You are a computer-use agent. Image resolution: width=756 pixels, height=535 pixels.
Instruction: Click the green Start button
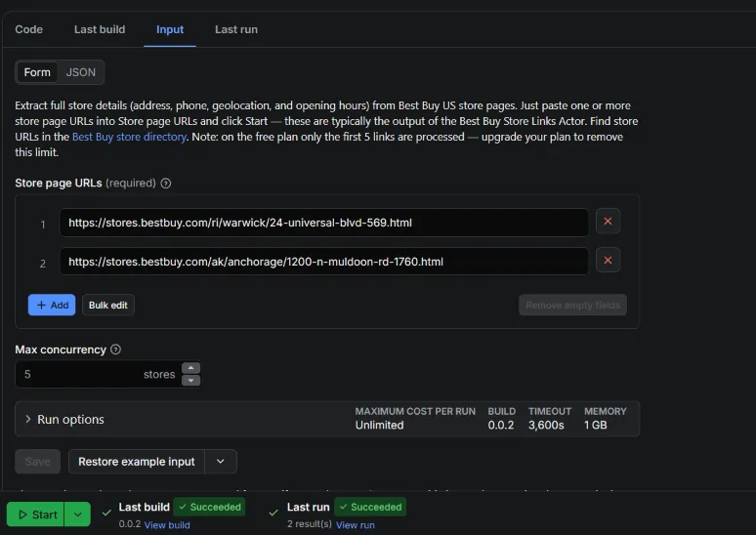pyautogui.click(x=36, y=514)
